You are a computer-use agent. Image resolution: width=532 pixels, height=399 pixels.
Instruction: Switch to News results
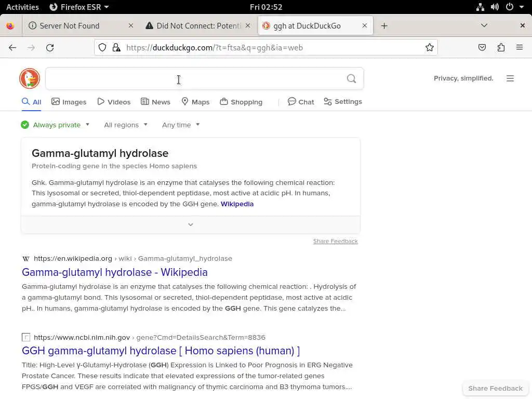155,102
